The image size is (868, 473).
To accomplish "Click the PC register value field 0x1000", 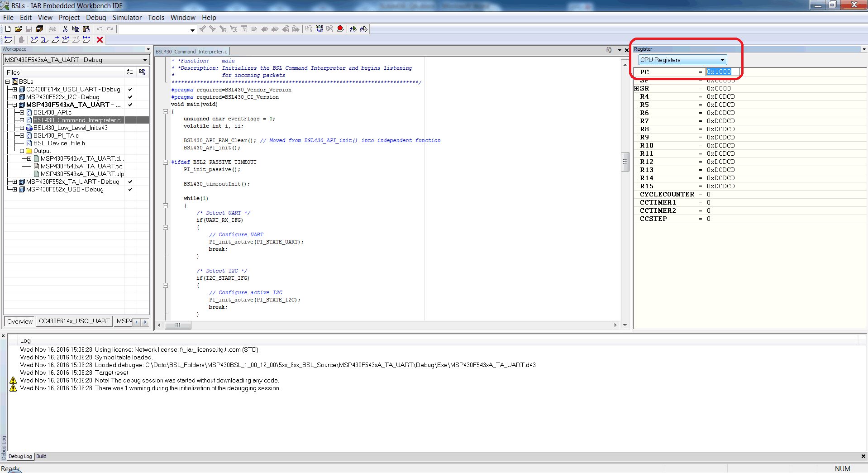I will pos(722,72).
